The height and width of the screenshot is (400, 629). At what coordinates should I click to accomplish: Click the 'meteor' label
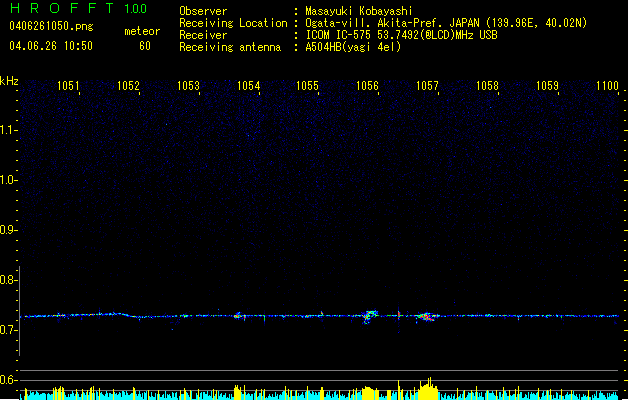point(142,31)
